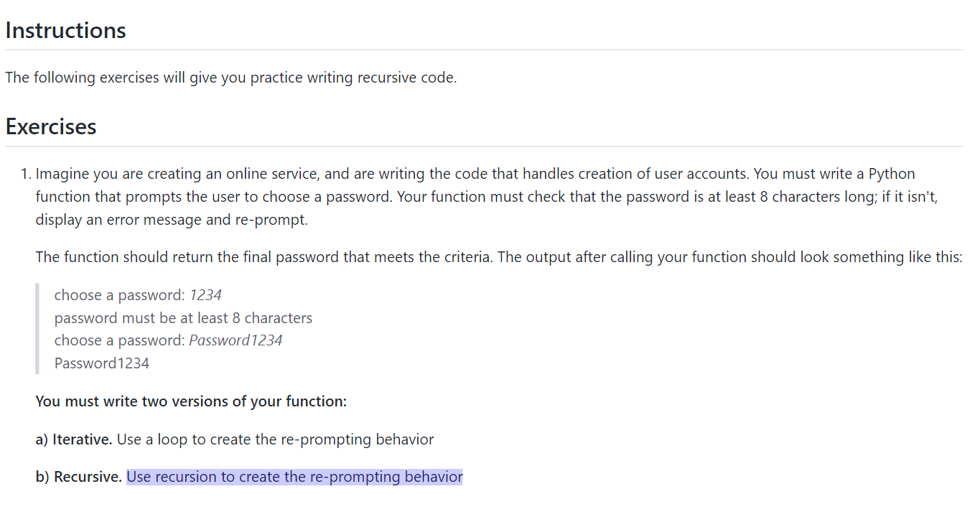The width and height of the screenshot is (980, 512).
Task: Click the horizontal rule under the Exercises heading
Action: click(484, 146)
